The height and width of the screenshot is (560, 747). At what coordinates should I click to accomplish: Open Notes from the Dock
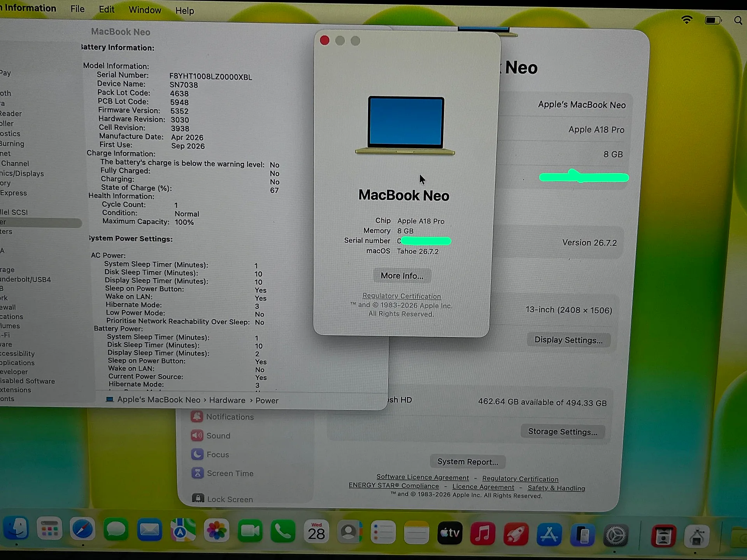tap(416, 533)
